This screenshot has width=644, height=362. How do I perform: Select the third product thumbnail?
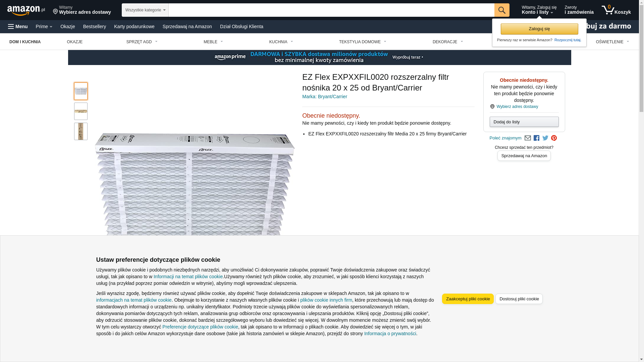click(x=81, y=131)
